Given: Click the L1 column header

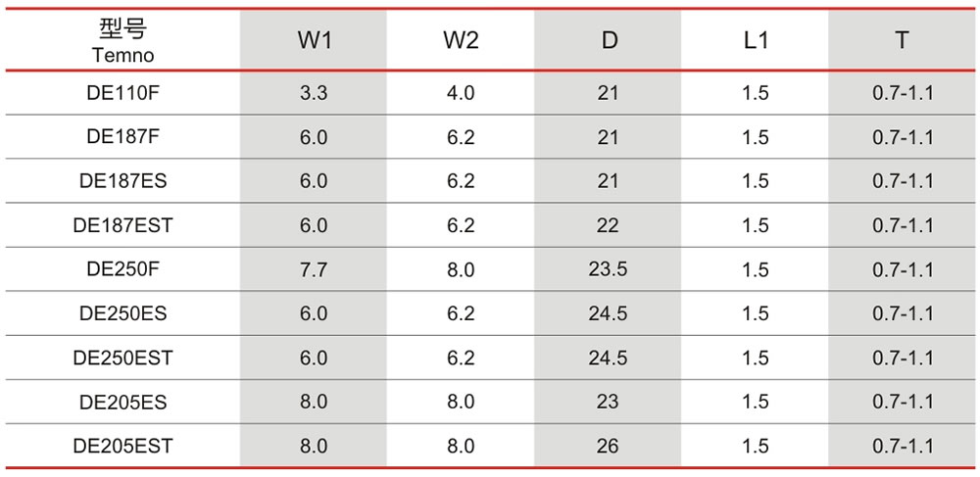Looking at the screenshot, I should click(755, 40).
